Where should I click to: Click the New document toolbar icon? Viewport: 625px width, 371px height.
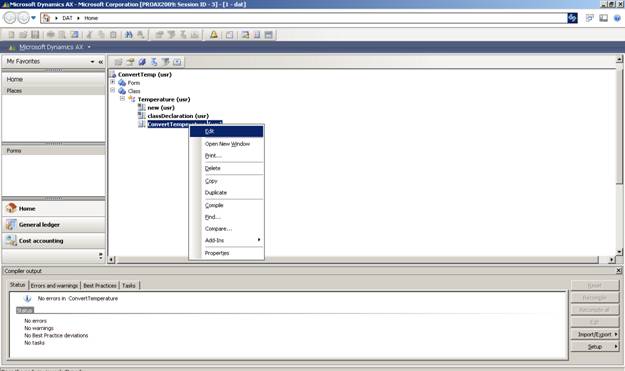pyautogui.click(x=11, y=35)
